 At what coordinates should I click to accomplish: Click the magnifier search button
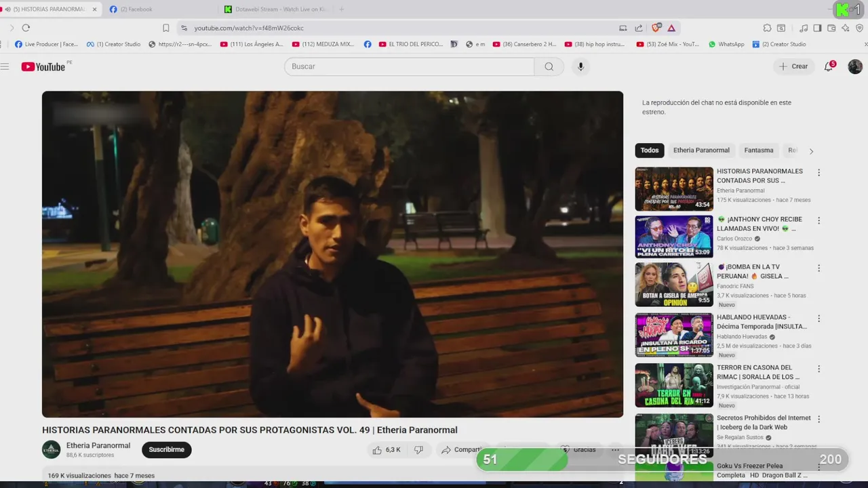tap(549, 66)
